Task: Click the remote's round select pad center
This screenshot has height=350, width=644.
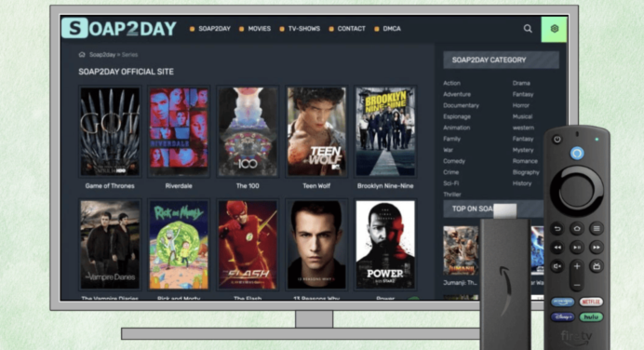Action: pos(576,191)
